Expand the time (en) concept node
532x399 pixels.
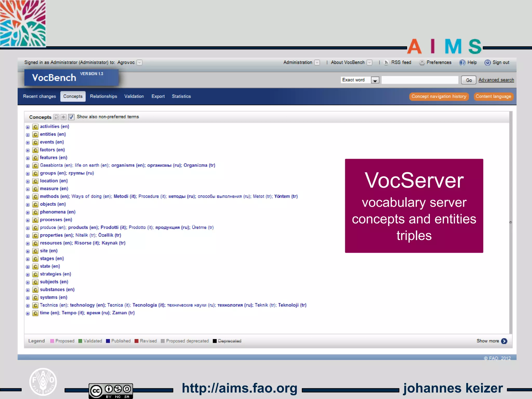point(28,314)
